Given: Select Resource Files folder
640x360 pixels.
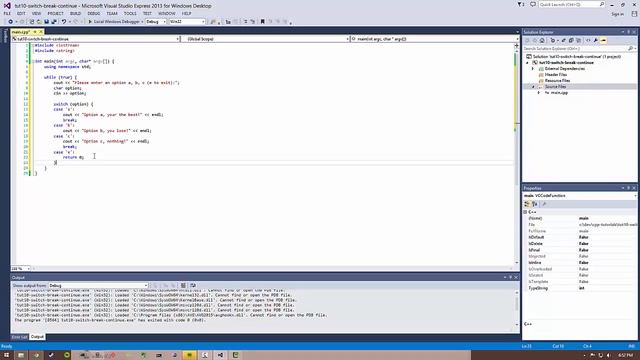Looking at the screenshot, I should click(x=557, y=80).
